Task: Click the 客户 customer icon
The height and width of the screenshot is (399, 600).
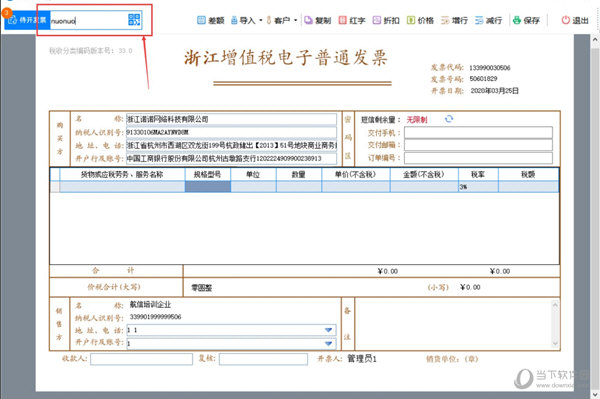Action: pos(269,20)
